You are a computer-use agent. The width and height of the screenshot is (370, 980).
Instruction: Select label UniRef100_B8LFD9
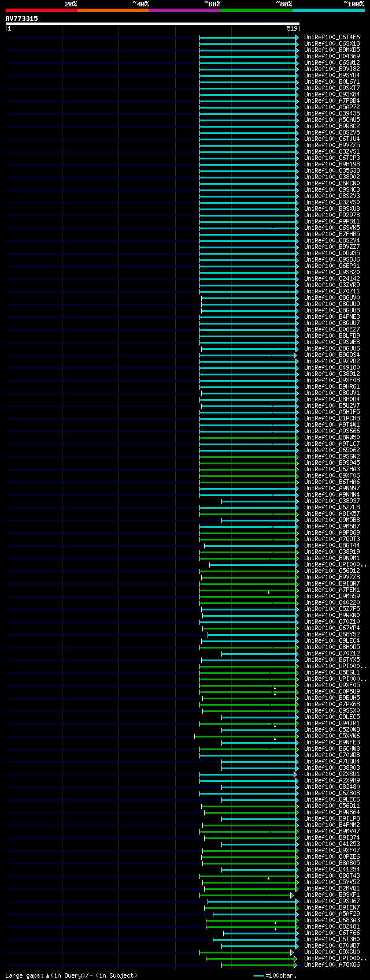tap(332, 336)
